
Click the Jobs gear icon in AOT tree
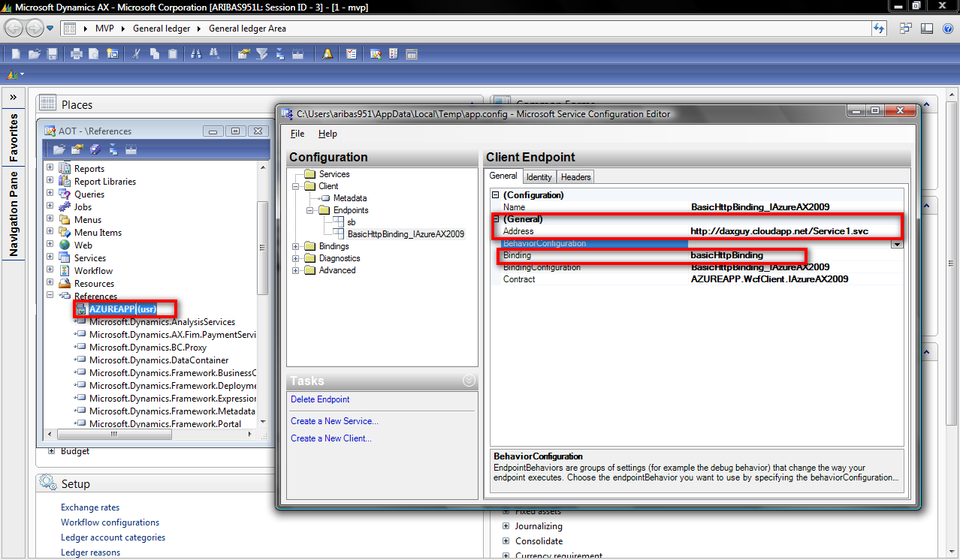(65, 206)
